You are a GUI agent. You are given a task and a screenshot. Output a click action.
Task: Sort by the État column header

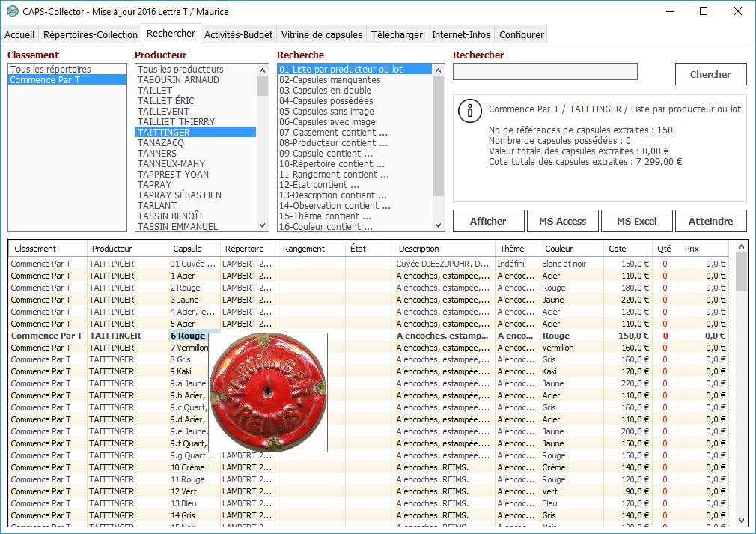369,249
